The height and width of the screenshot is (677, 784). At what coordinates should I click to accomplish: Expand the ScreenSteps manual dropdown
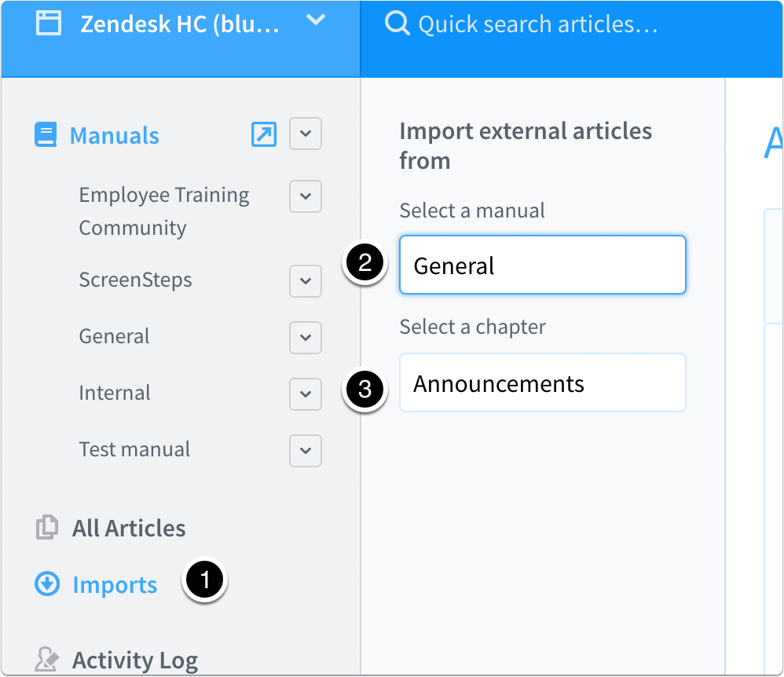pyautogui.click(x=306, y=281)
